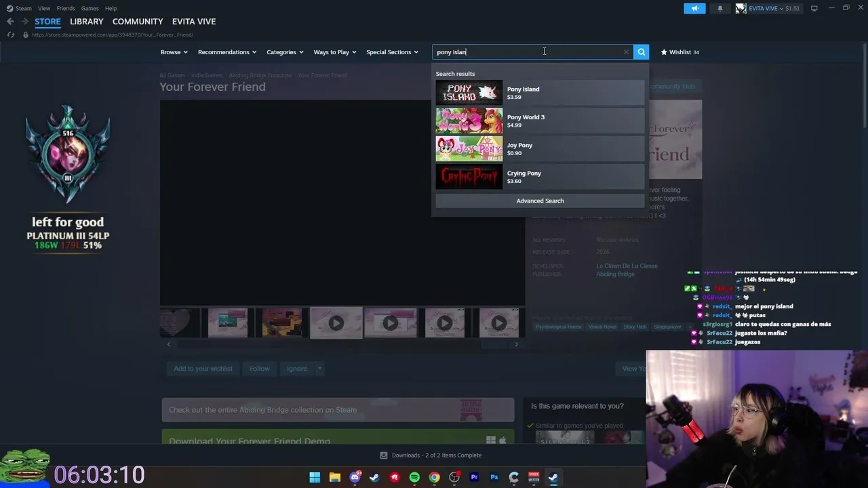Image resolution: width=868 pixels, height=488 pixels.
Task: Click the Crying Pony game thumbnail
Action: [469, 177]
